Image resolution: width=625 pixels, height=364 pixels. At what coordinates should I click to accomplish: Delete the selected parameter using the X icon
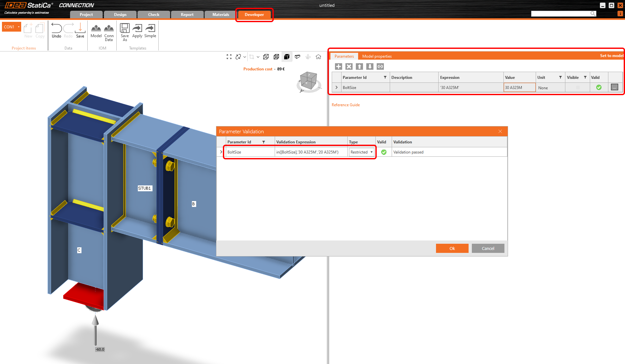[349, 66]
